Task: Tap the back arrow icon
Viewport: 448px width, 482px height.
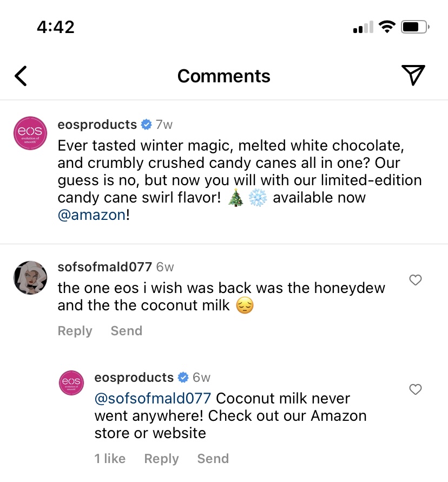Action: coord(21,76)
